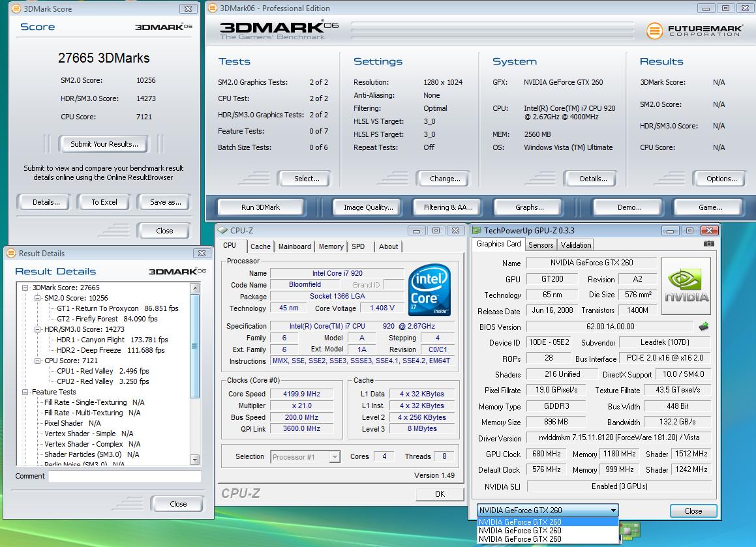
Task: Click the 3DMark06 title bar icon
Action: pyautogui.click(x=212, y=8)
